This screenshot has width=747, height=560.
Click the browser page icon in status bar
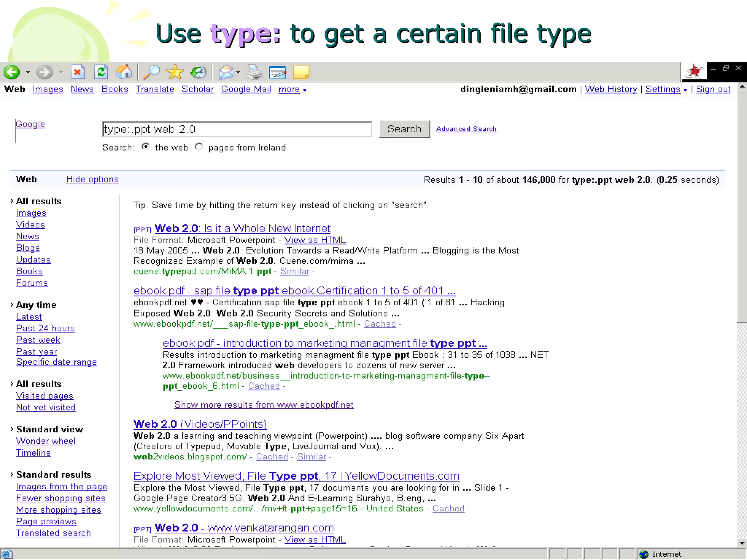[7, 554]
